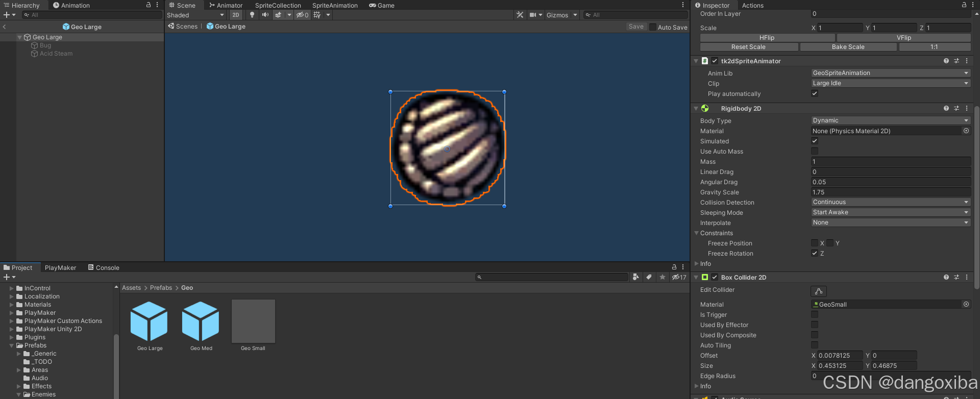Open Rigidbody 2D more options menu

pos(967,108)
